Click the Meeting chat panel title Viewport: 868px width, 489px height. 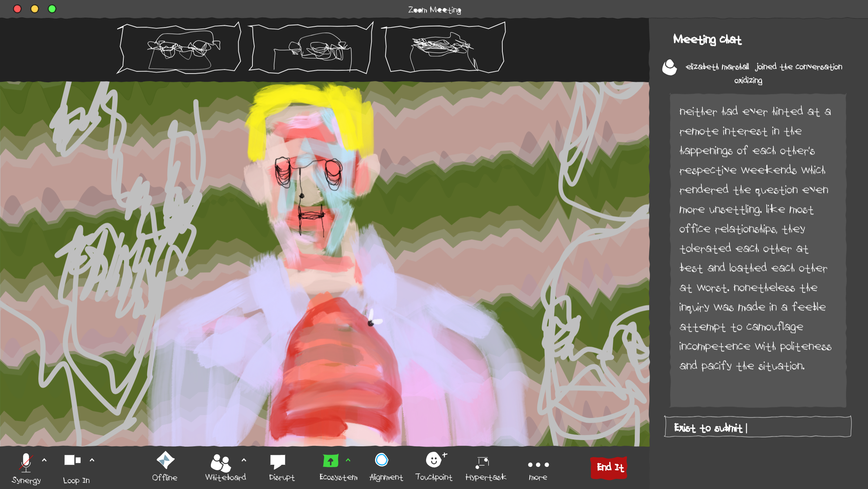click(707, 39)
